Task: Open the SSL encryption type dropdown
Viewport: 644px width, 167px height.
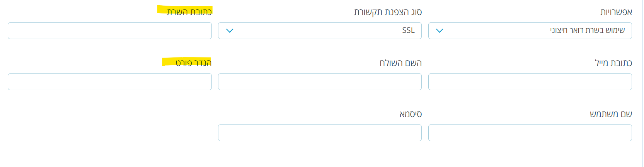Action: 320,31
